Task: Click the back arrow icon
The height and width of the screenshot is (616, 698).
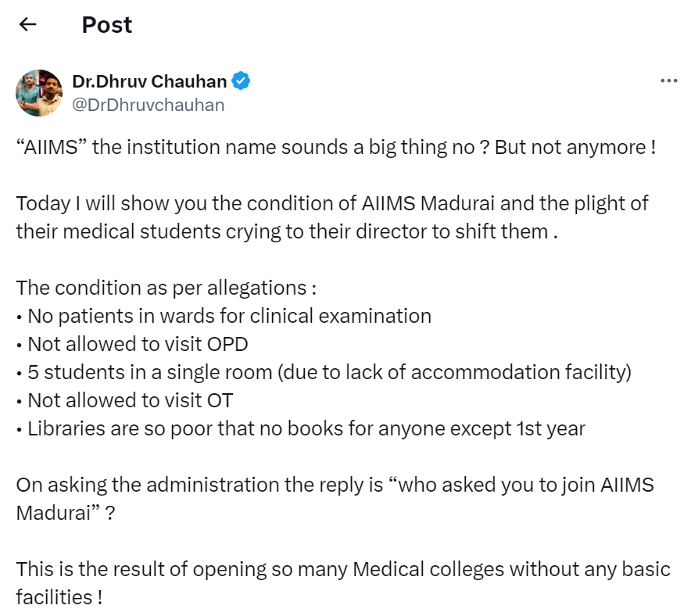Action: pos(28,24)
